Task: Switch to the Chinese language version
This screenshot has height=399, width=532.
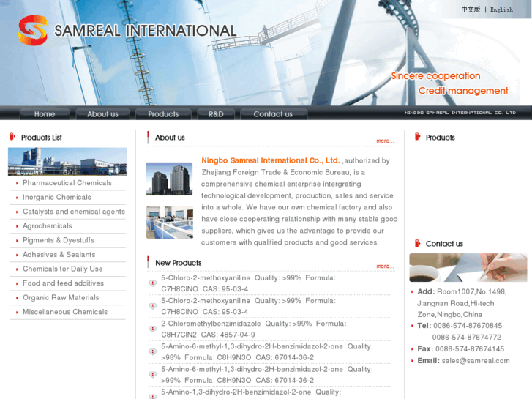Action: click(471, 10)
